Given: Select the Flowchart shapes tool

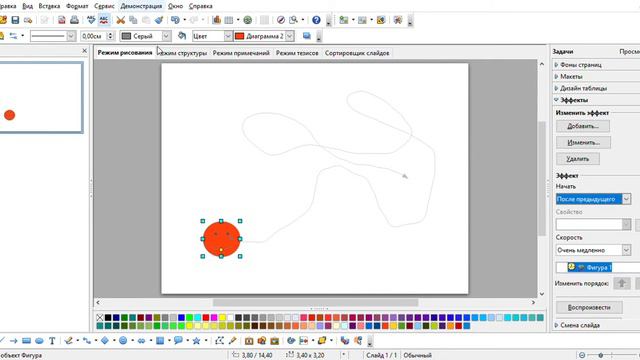Looking at the screenshot, I should tap(160, 340).
